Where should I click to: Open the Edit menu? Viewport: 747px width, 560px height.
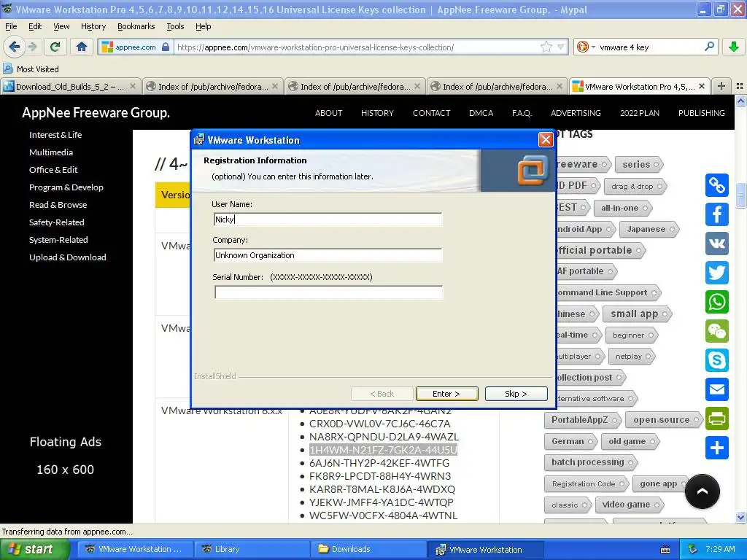(x=35, y=26)
